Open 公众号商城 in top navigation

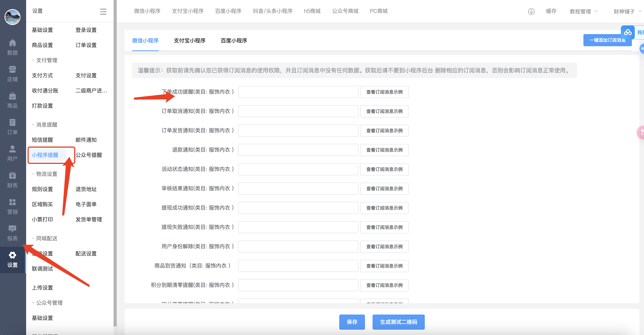(x=345, y=11)
